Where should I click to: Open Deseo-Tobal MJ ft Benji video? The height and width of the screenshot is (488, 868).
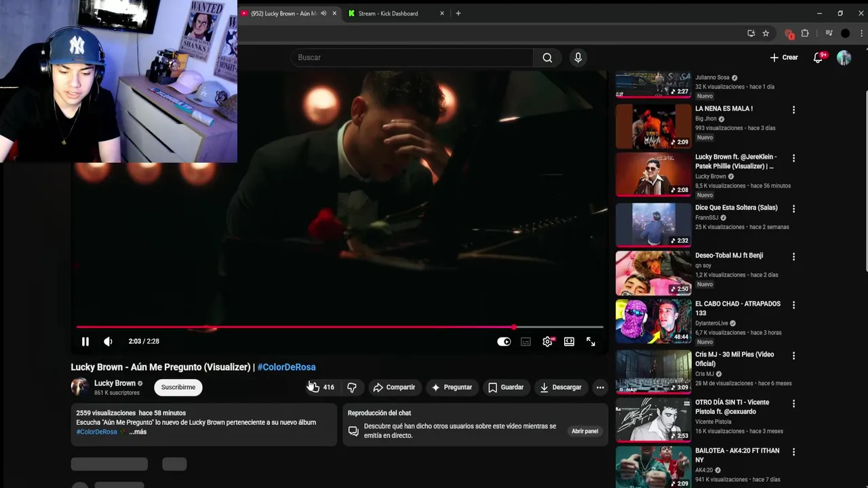pos(729,256)
